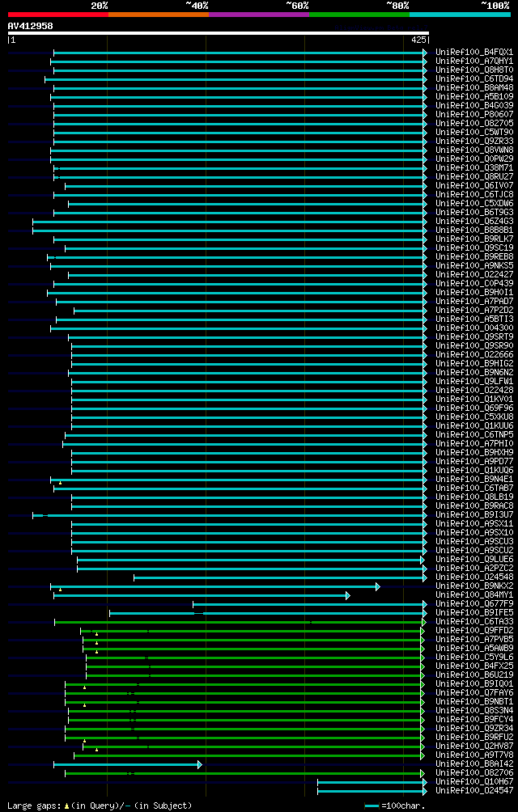Click the cyan alignment bar for UniRef100_B9NKX2
The height and width of the screenshot is (812, 518).
(x=215, y=586)
